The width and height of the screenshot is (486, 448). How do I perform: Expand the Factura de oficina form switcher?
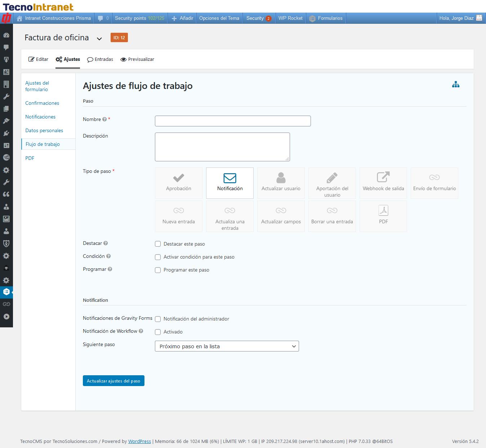pyautogui.click(x=99, y=39)
